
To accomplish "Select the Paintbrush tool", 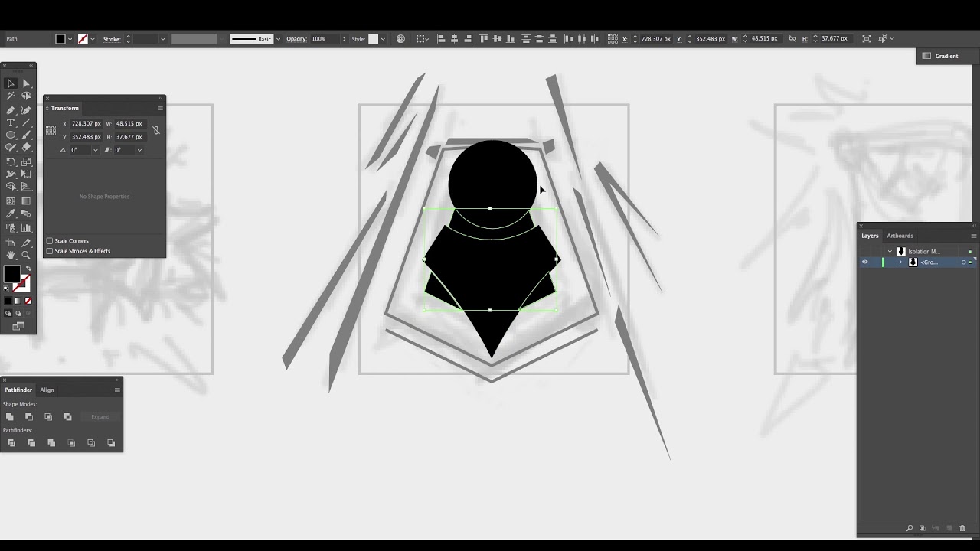I will (26, 135).
